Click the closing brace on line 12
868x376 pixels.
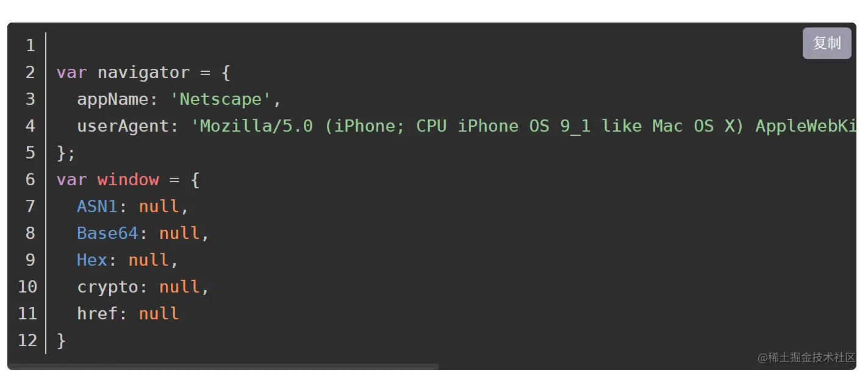point(61,340)
